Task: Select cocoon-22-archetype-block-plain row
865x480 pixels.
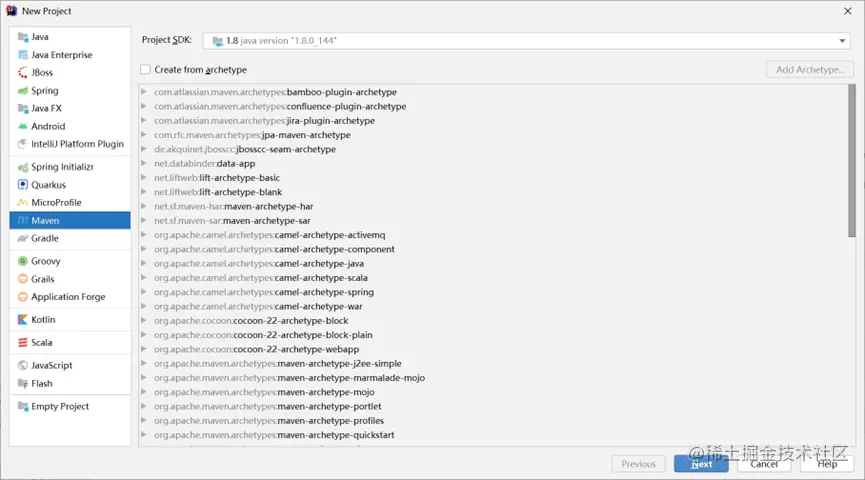Action: (x=493, y=335)
